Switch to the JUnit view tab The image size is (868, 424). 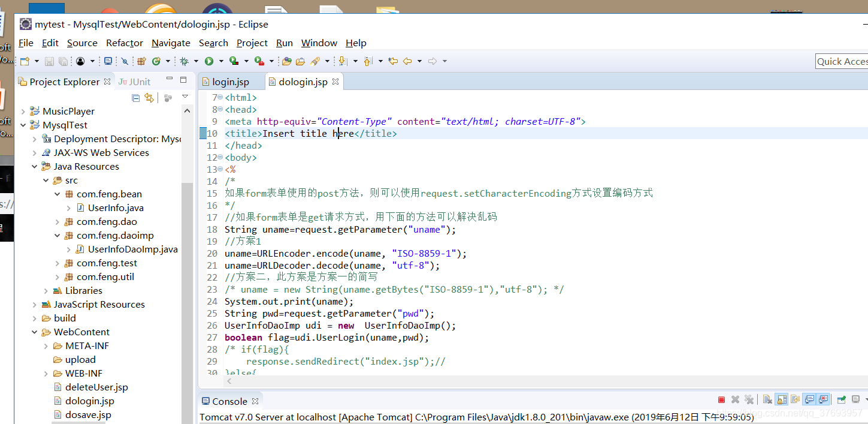point(135,82)
